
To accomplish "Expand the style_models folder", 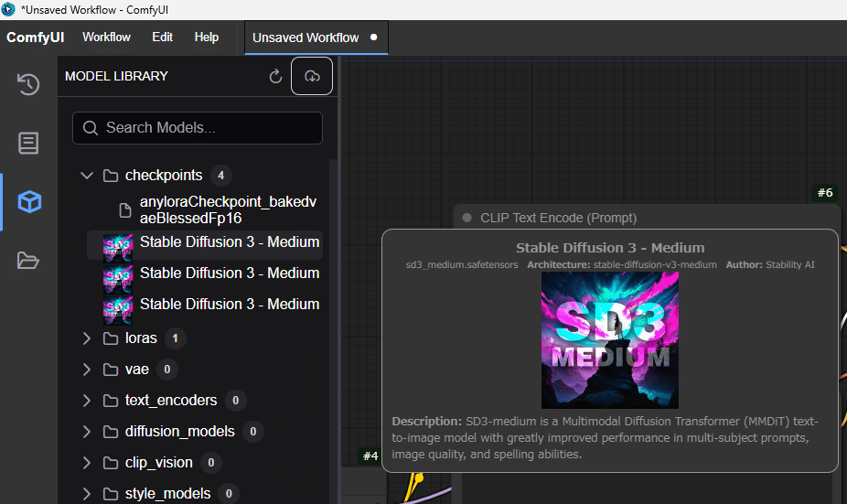I will click(x=86, y=494).
